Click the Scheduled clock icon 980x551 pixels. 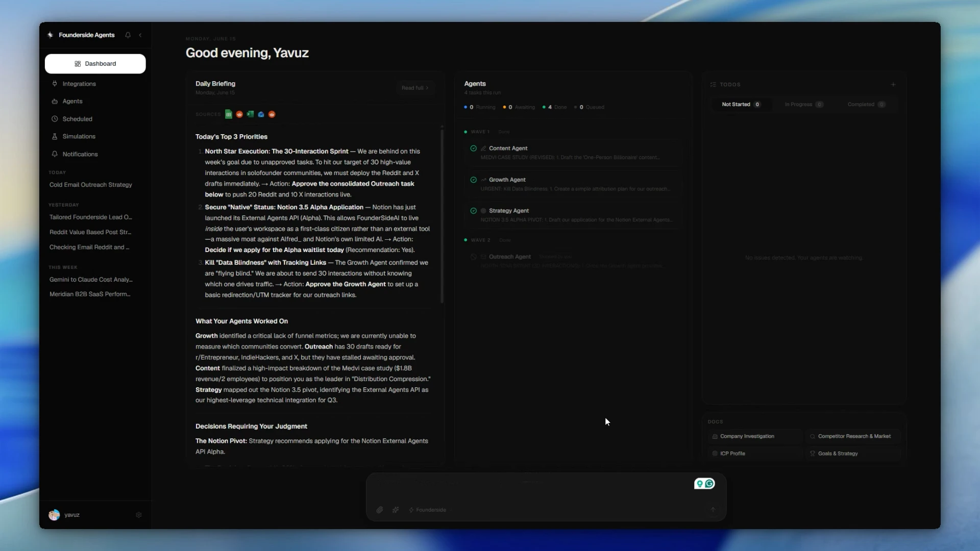(55, 119)
